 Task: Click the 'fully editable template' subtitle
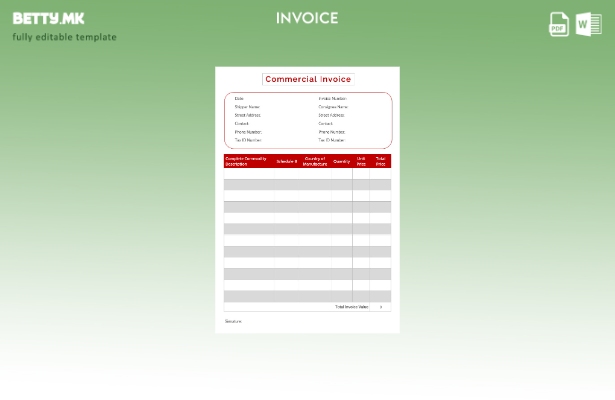pyautogui.click(x=64, y=38)
